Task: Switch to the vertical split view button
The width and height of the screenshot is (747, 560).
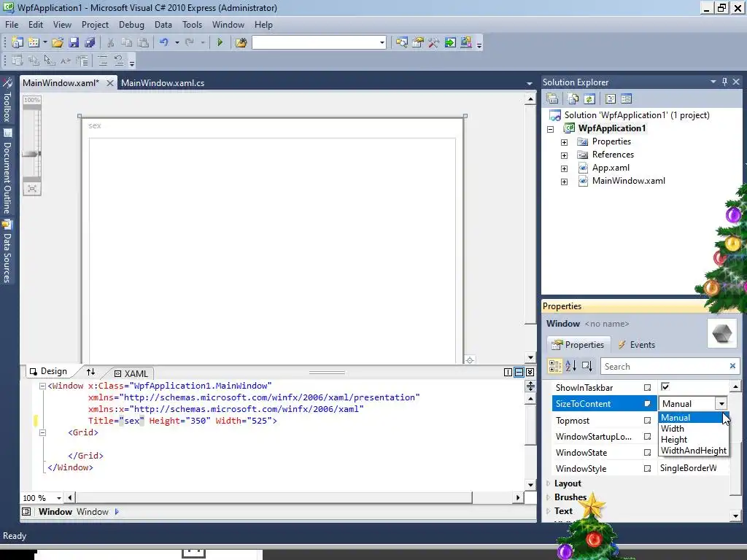Action: (x=508, y=373)
